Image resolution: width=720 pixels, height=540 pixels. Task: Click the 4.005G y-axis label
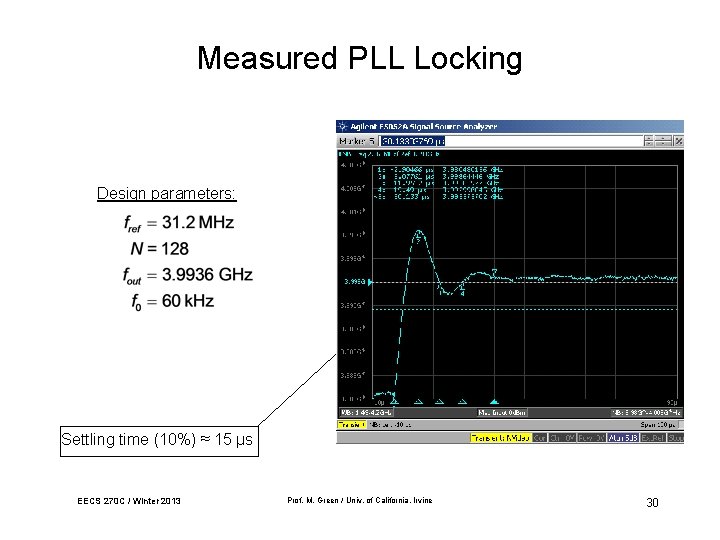353,188
